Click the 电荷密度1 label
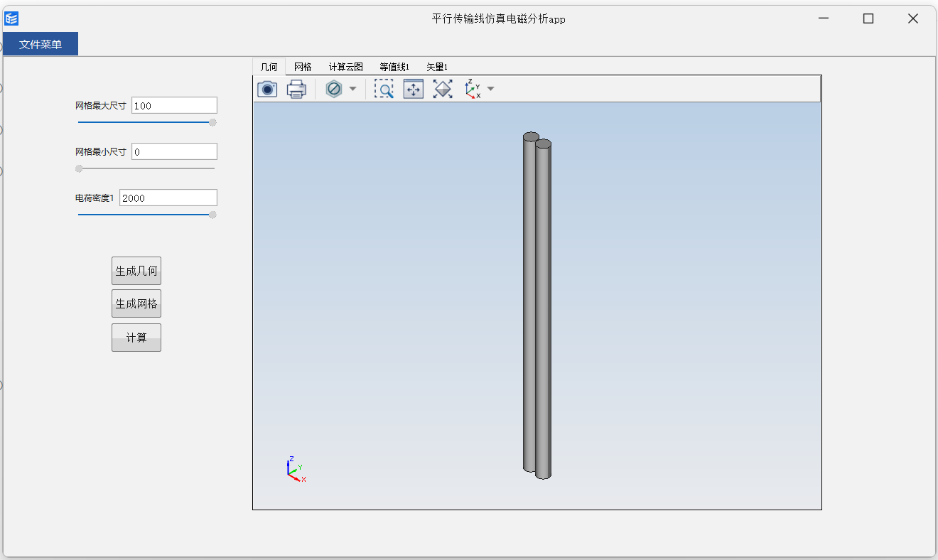 tap(95, 198)
